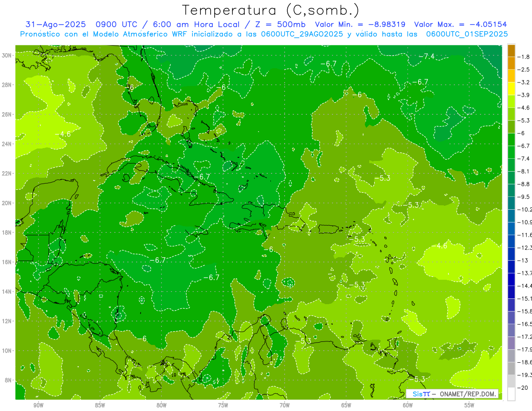532x411 pixels.
Task: Click the colorbar label "-18.6"
Action: point(525,362)
